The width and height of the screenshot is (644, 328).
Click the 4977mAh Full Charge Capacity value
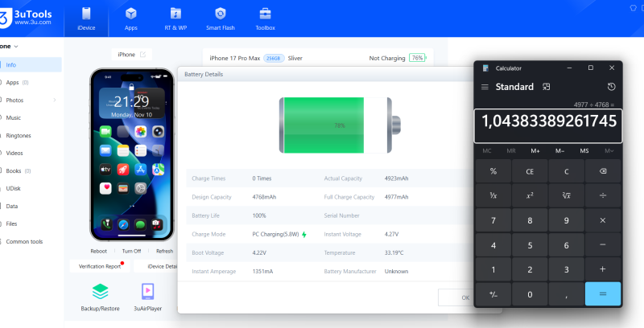396,197
